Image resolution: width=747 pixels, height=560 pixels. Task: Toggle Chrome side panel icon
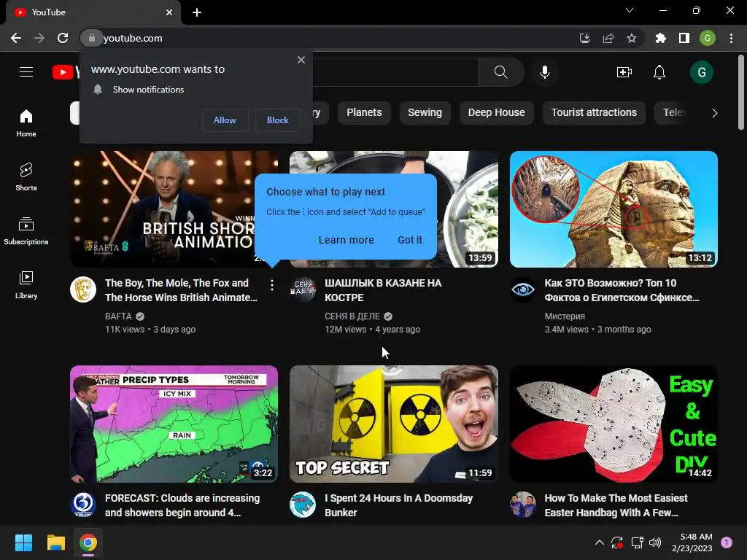click(x=684, y=38)
